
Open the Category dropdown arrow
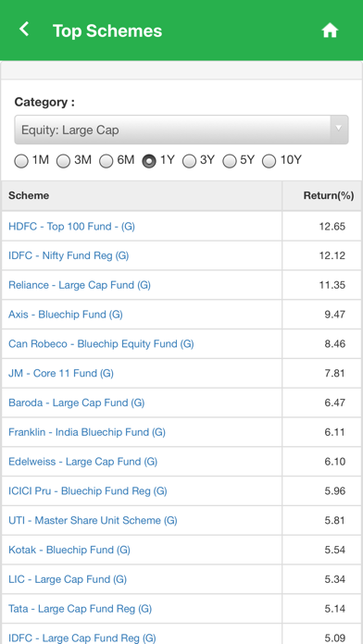(338, 130)
